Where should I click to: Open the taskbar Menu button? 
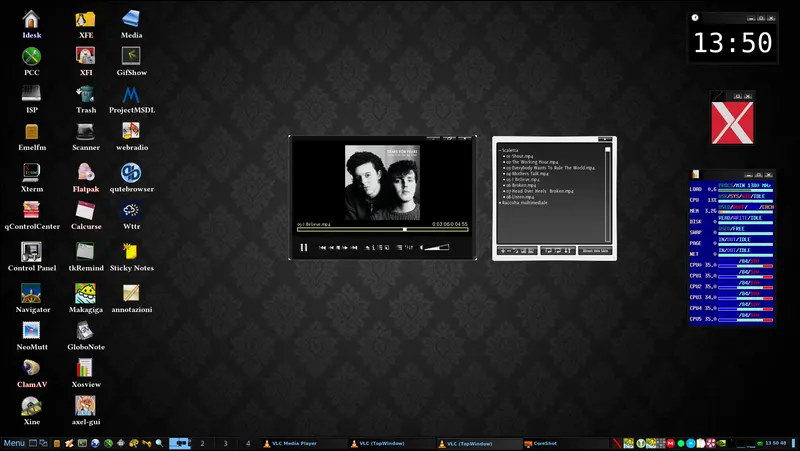click(x=14, y=443)
